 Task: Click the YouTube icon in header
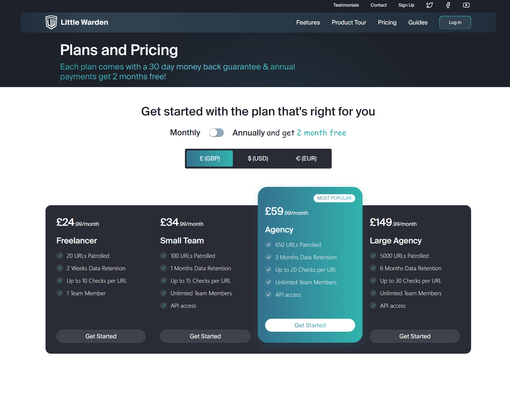point(466,5)
